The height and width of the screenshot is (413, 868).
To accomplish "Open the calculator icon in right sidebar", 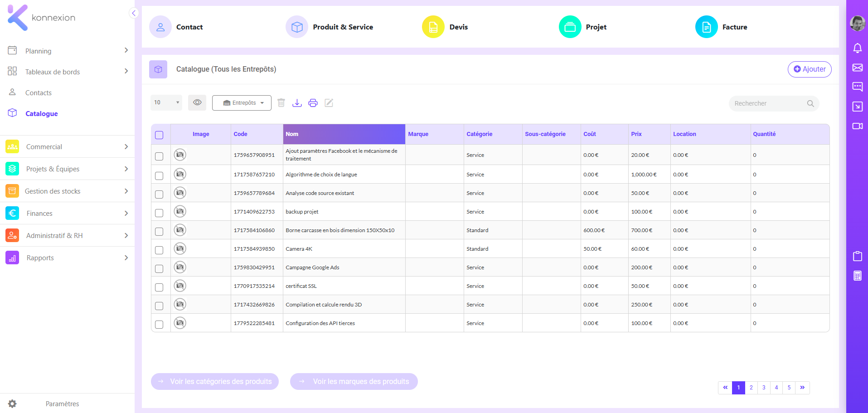I will point(857,276).
